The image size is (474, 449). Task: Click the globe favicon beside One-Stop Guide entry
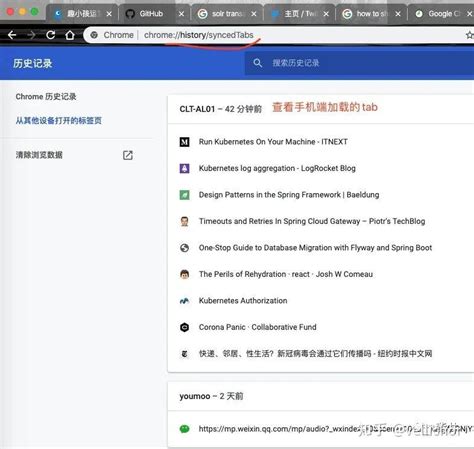(184, 248)
